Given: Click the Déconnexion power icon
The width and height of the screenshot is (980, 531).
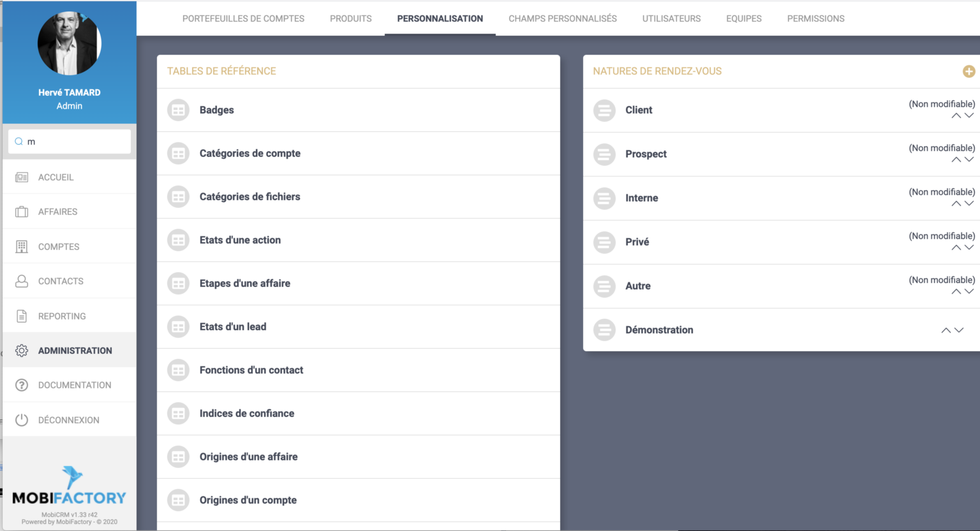Looking at the screenshot, I should pos(22,420).
